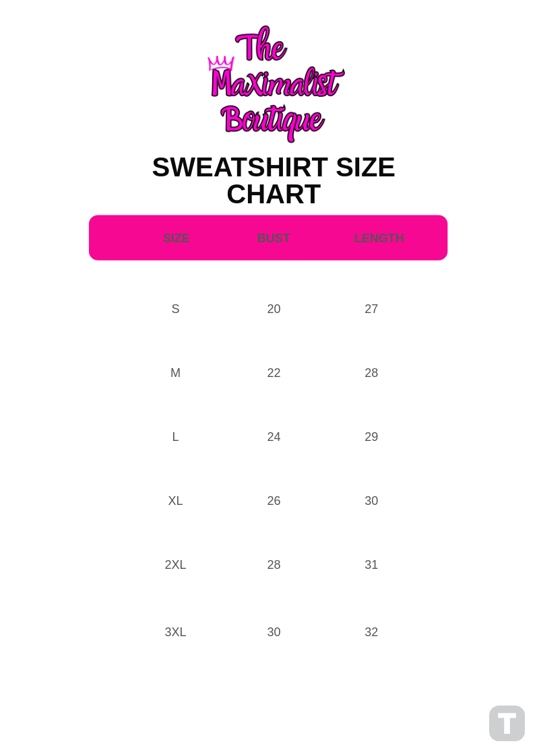Click bust value 20 for size S
Image resolution: width=537 pixels, height=756 pixels.
click(x=274, y=309)
